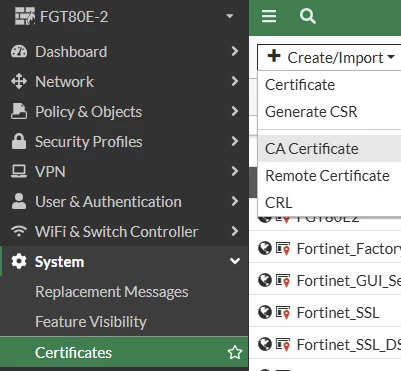Select the Fortinet_Factory certificate row
This screenshot has height=371, width=401.
tap(325, 248)
